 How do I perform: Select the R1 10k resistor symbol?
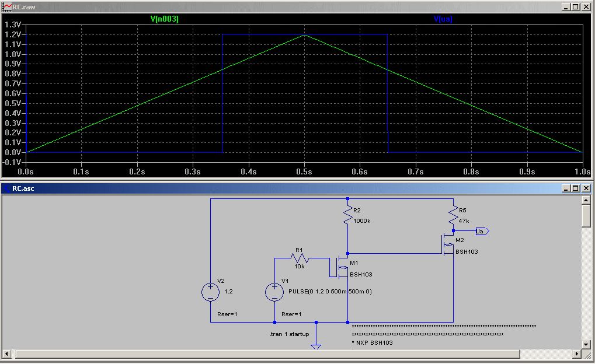coord(300,258)
